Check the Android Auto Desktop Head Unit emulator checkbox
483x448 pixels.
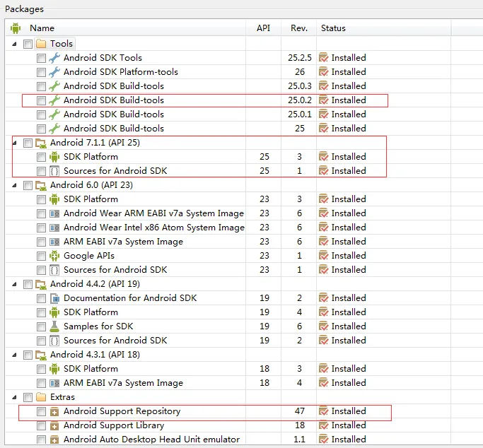pyautogui.click(x=41, y=440)
